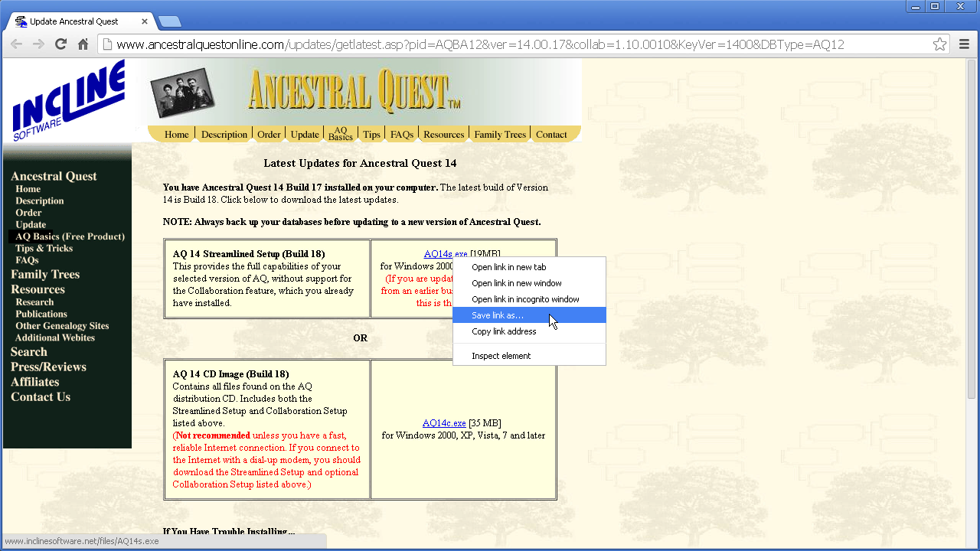The width and height of the screenshot is (980, 551).
Task: Select Save link as… from context menu
Action: pyautogui.click(x=529, y=315)
